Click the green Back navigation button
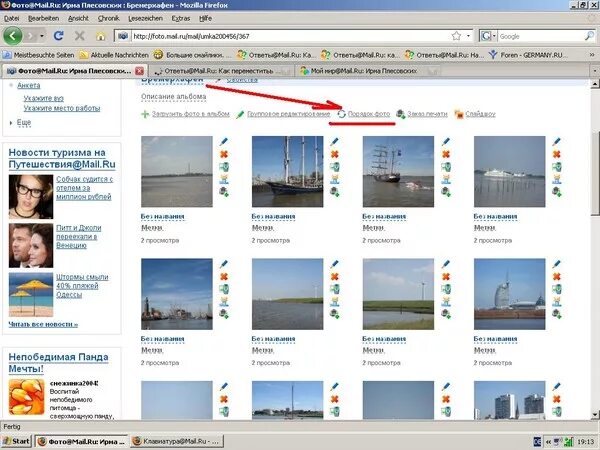Screen dimensions: 600x450 click(13, 36)
